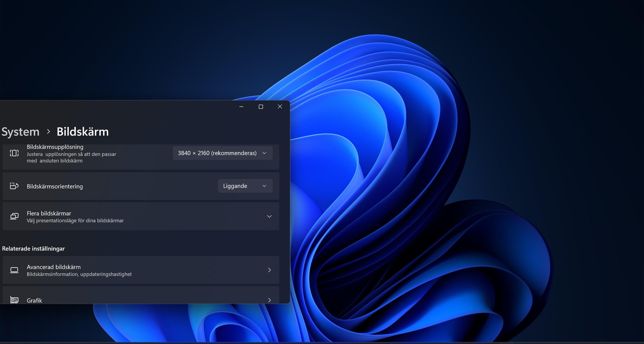Close the Settings window

[x=280, y=107]
